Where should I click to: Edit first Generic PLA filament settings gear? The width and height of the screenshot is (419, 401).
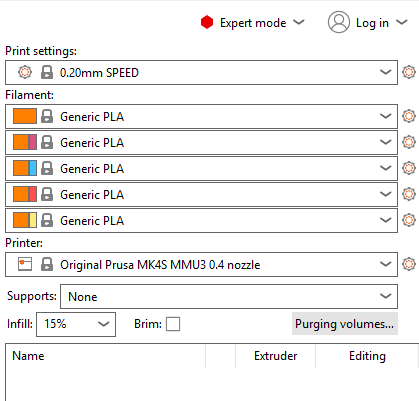pyautogui.click(x=409, y=116)
